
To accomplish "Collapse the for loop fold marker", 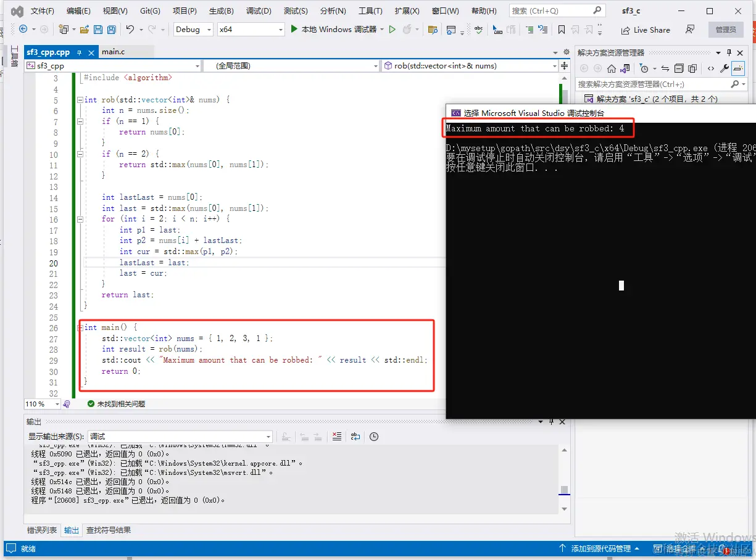I will 80,219.
